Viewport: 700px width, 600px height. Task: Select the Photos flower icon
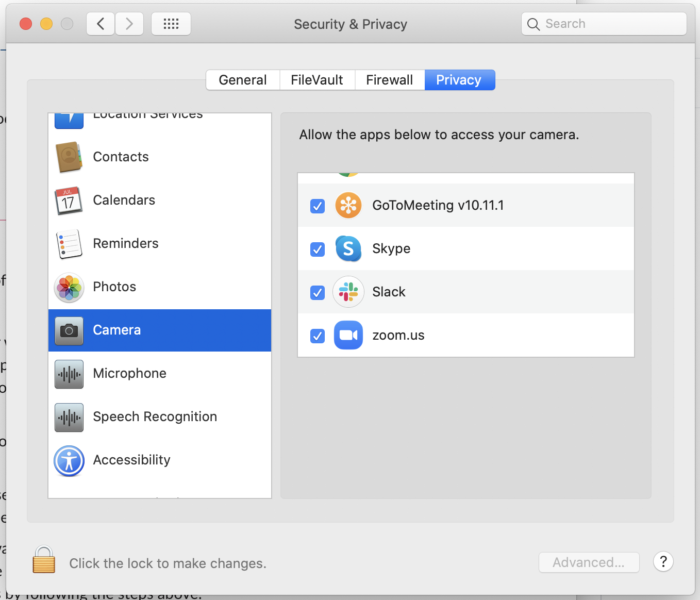pos(69,287)
